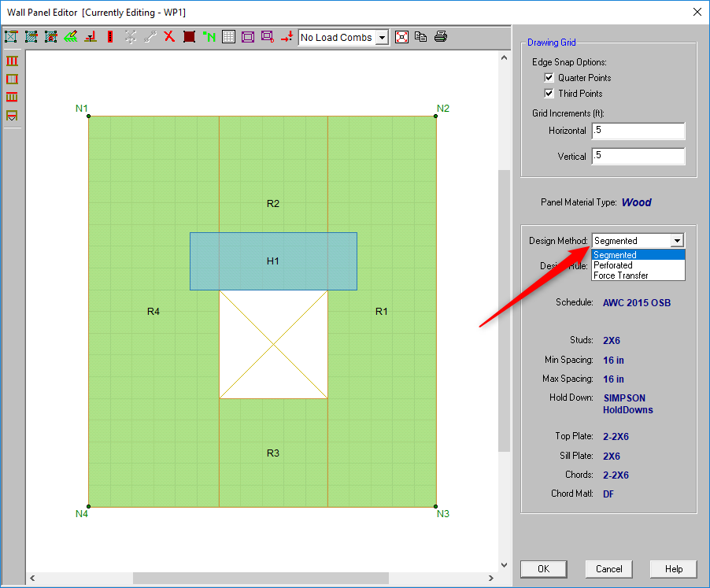Viewport: 710px width, 588px height.
Task: Click the 'SIMPSON HoldDowns' value
Action: [628, 404]
